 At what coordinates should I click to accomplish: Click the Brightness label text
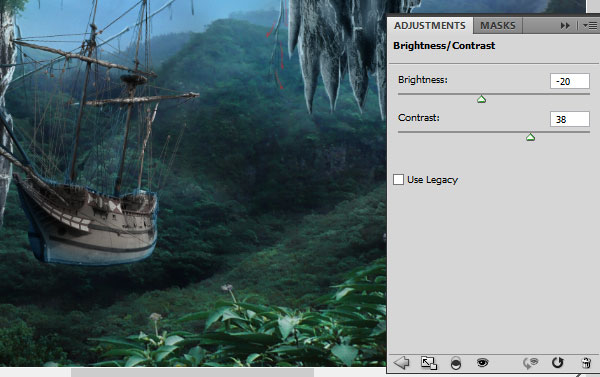pos(422,80)
